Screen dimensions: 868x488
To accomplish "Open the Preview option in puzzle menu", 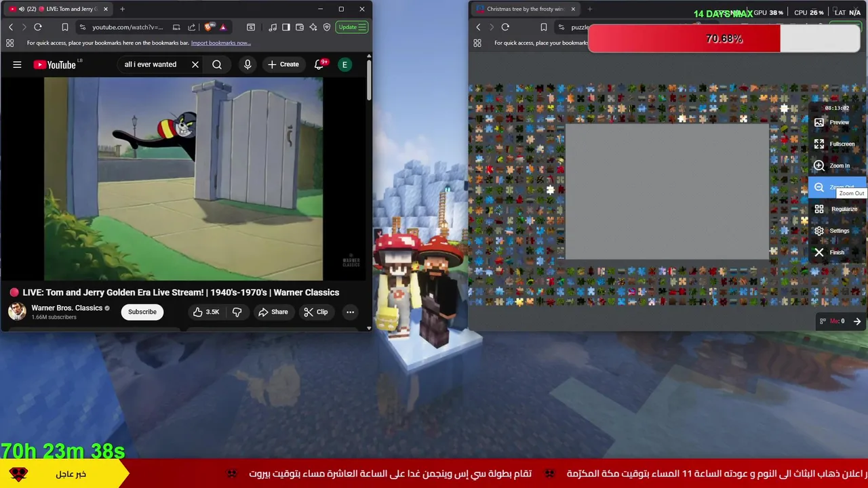I will click(x=837, y=123).
